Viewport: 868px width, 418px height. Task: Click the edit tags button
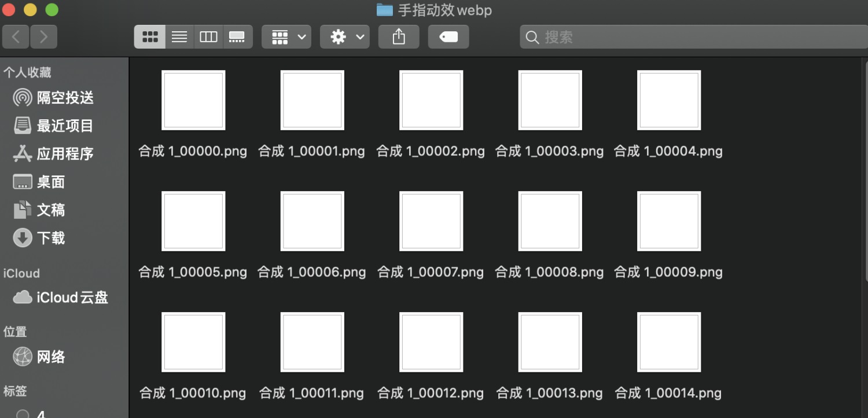pyautogui.click(x=448, y=37)
